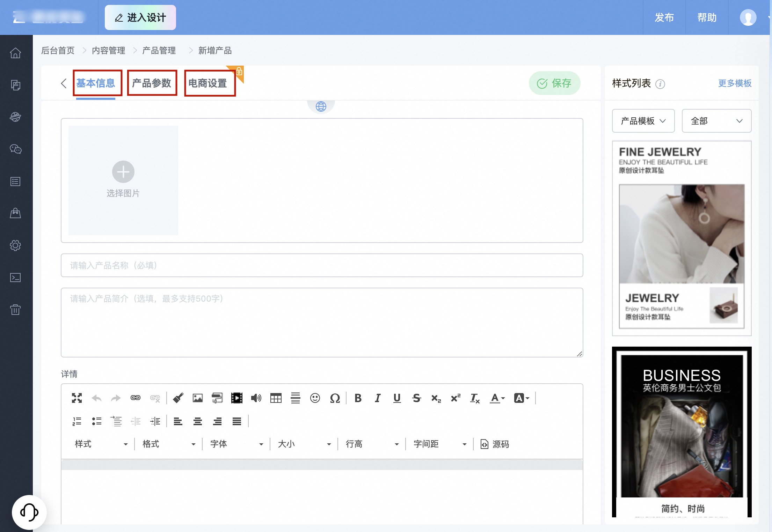Viewport: 772px width, 532px height.
Task: Insert audio using the speaker icon
Action: click(256, 398)
